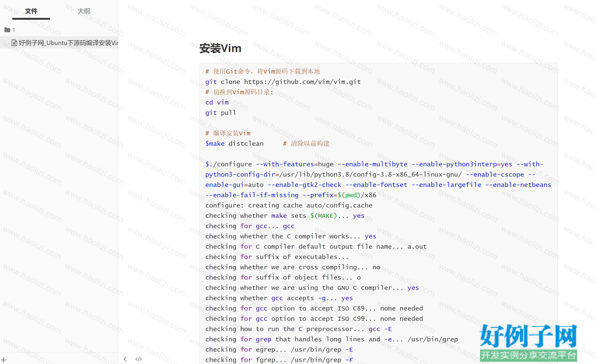Click the line whether gcc accepts -g

click(279, 298)
